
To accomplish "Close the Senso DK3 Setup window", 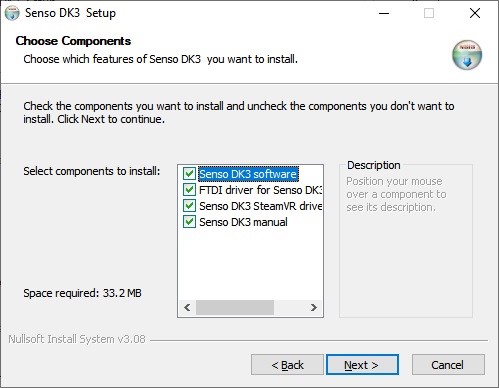I will coord(475,13).
